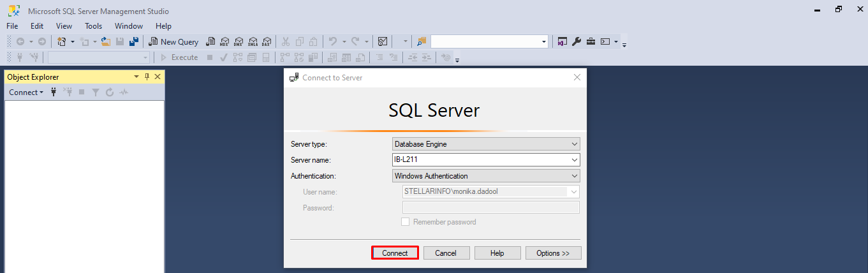Tick the Remember password checkbox
The width and height of the screenshot is (868, 273).
point(405,222)
